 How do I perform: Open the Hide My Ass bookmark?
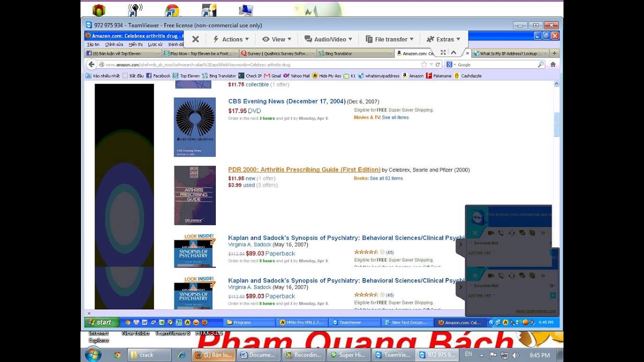[x=327, y=76]
